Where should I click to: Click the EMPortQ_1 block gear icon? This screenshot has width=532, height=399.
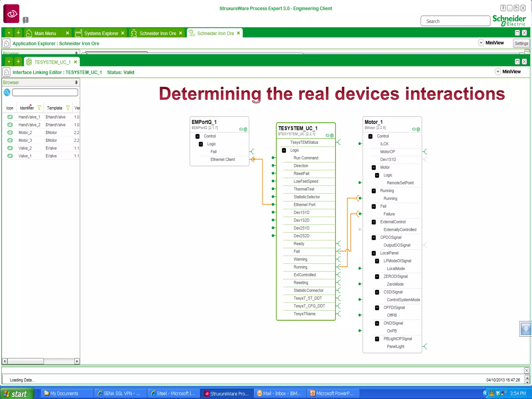pos(245,129)
